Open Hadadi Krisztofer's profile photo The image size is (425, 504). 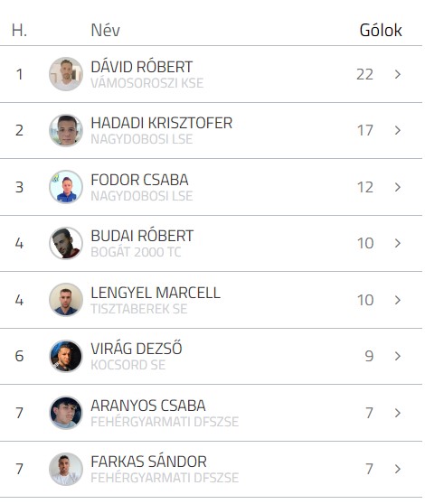pos(66,130)
